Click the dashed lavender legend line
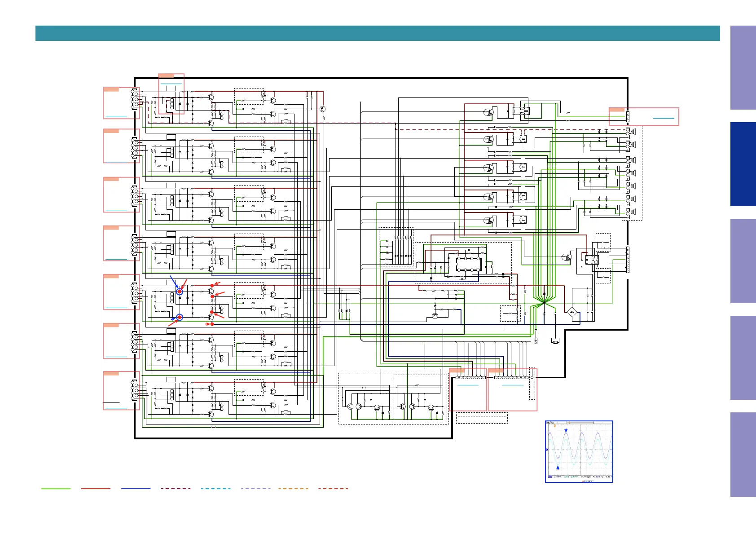The width and height of the screenshot is (756, 535). [x=255, y=489]
